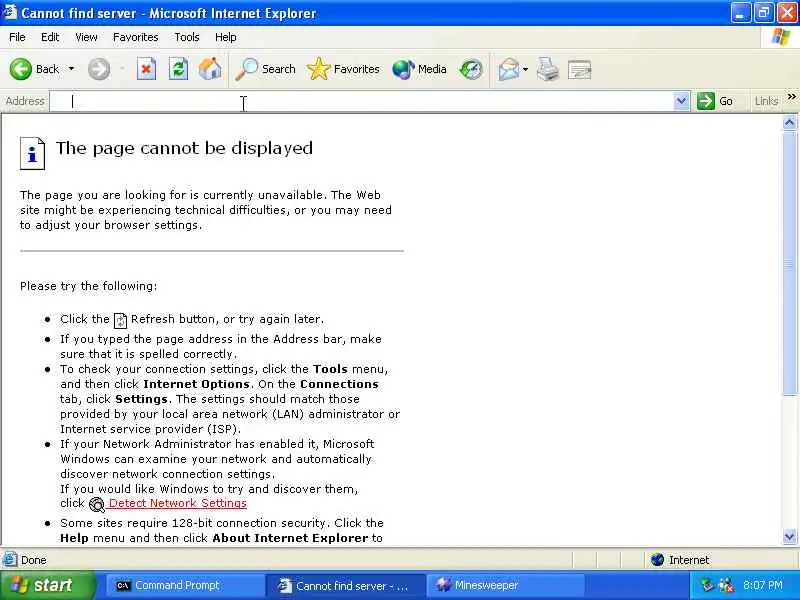
Task: Click the Please try the following text
Action: pos(89,286)
